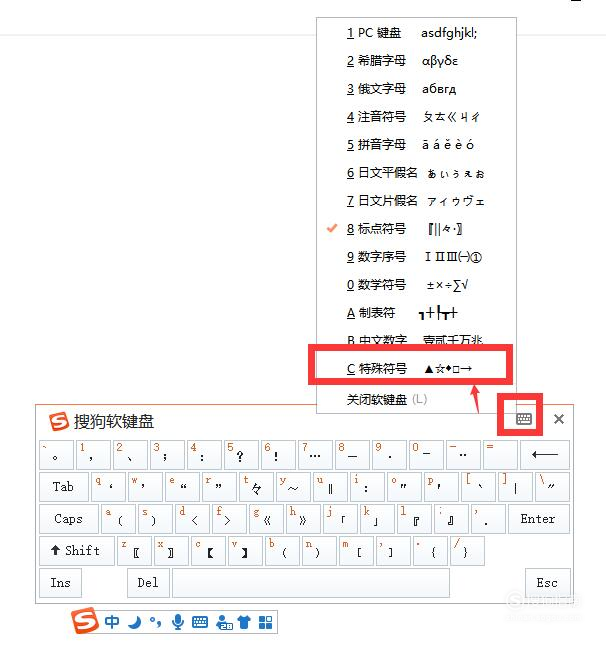Toggle Chinese punctuation mode icon
This screenshot has width=606, height=647.
tap(156, 622)
